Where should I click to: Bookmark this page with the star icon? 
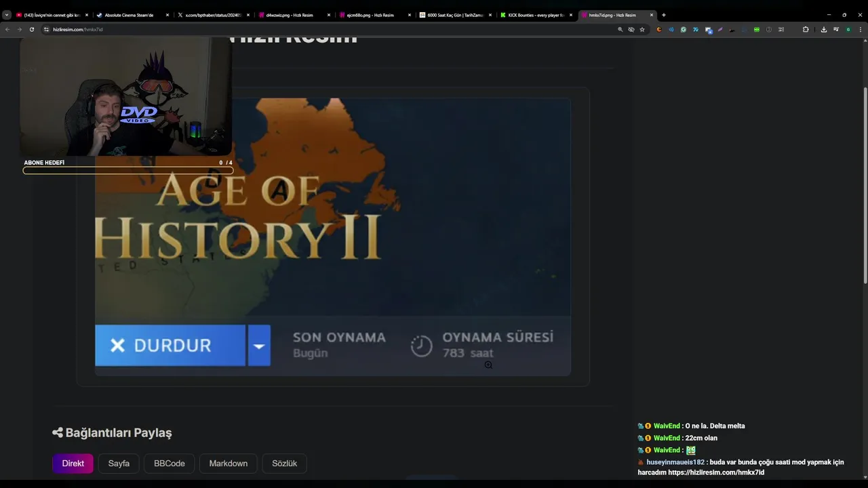(642, 29)
